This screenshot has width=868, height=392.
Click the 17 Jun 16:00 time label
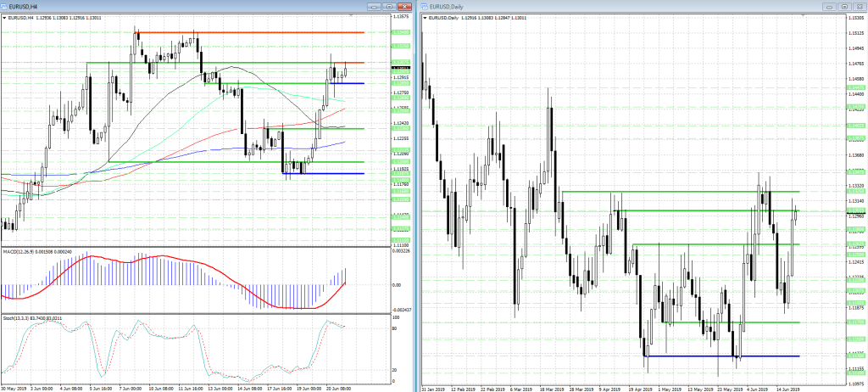[280, 388]
